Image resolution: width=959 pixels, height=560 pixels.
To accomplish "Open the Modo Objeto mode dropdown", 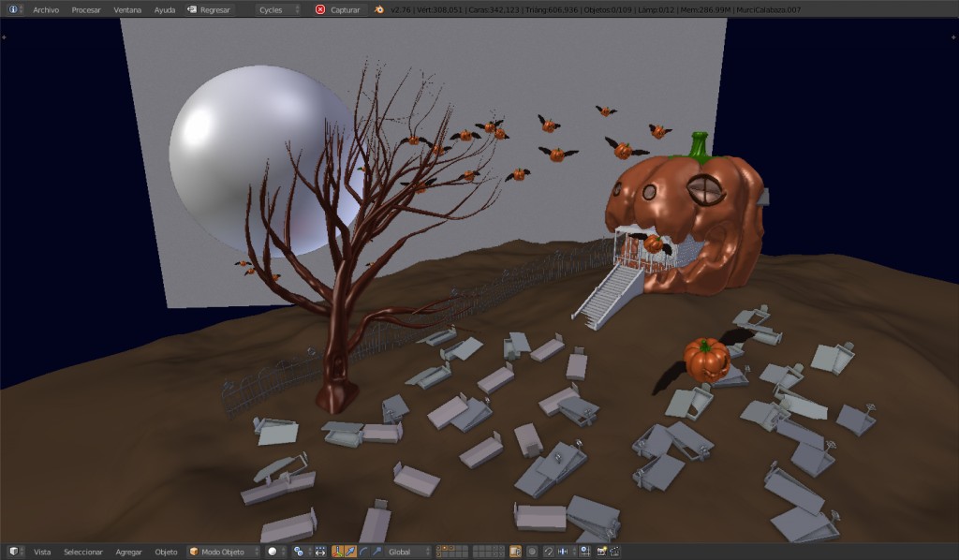I will pyautogui.click(x=223, y=552).
